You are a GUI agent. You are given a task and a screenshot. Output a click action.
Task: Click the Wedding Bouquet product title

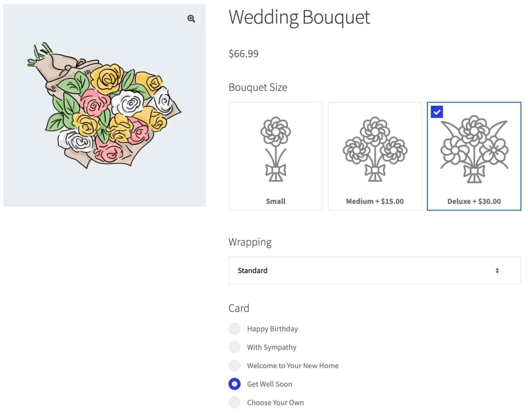point(299,17)
